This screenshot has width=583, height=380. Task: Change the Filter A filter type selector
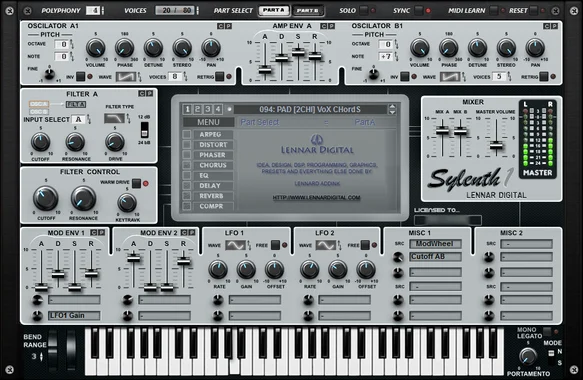115,119
